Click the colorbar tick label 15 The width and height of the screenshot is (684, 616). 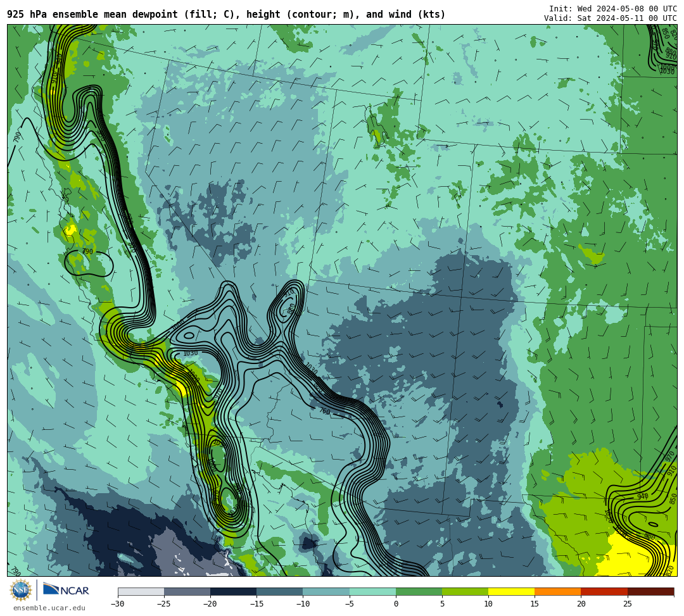coord(535,604)
